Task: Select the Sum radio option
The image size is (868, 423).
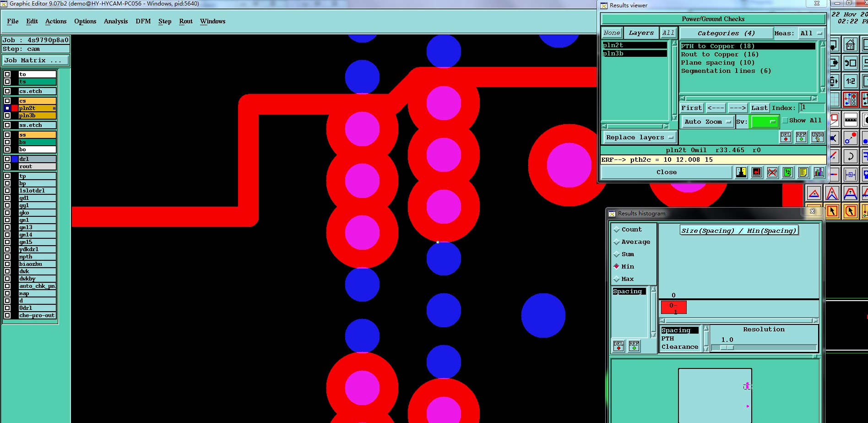Action: tap(617, 254)
